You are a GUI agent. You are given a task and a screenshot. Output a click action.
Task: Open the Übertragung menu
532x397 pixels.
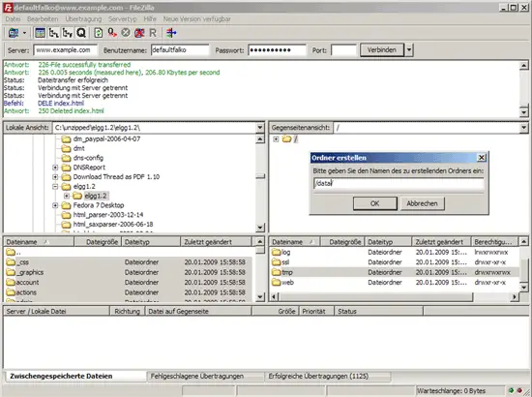[83, 19]
